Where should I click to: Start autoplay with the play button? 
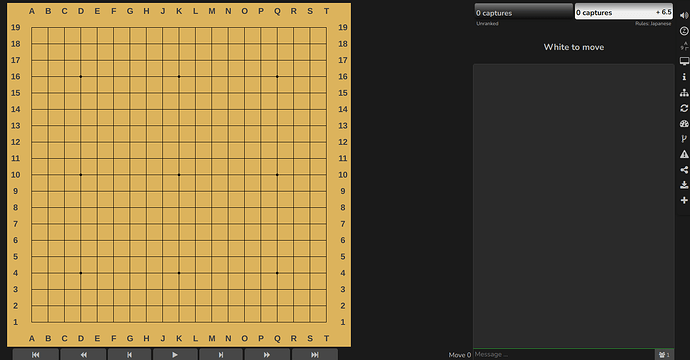click(x=175, y=354)
